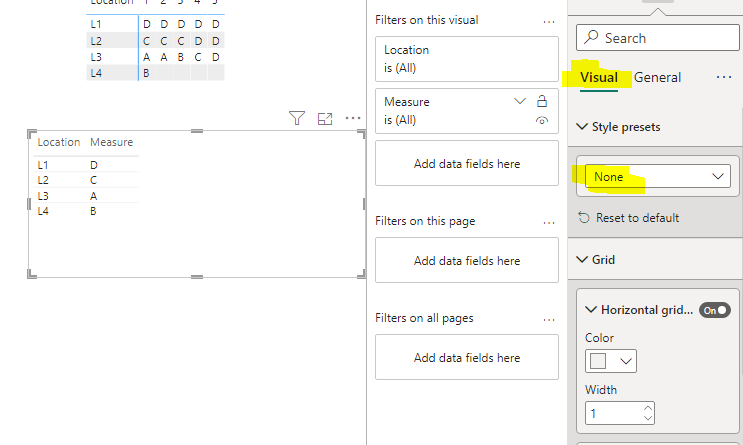
Task: Open ellipsis menu for Filters on this page
Action: [549, 223]
